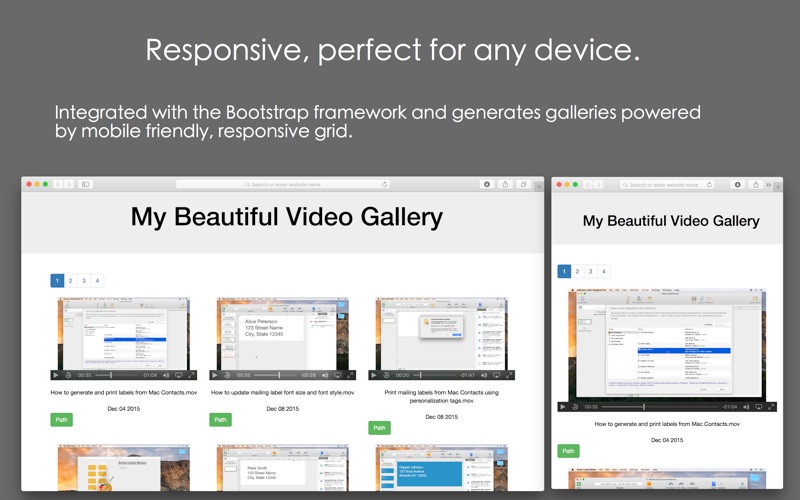Go to page 4 in left gallery pagination

(97, 281)
